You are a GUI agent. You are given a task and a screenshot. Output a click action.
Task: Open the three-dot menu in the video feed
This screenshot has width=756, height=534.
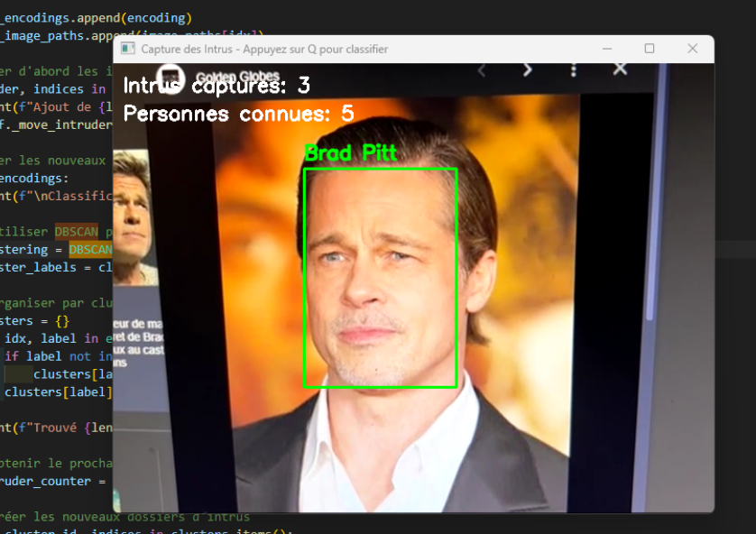(574, 69)
